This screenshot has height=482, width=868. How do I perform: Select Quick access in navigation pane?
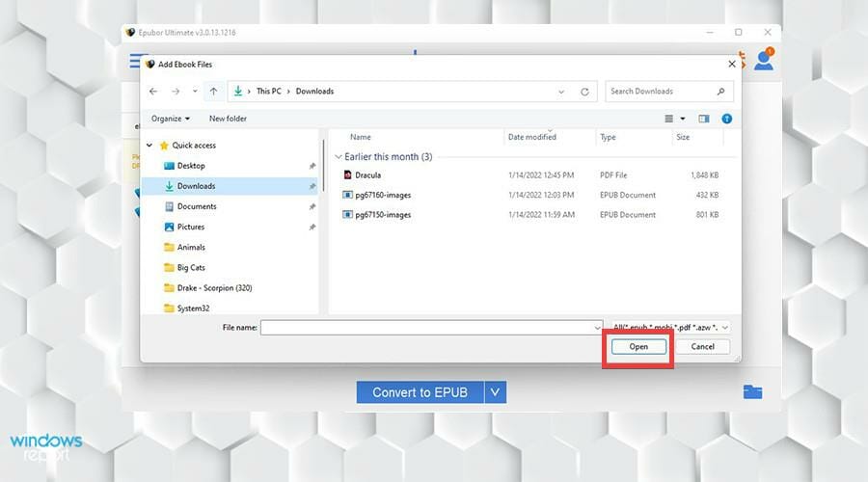tap(194, 145)
